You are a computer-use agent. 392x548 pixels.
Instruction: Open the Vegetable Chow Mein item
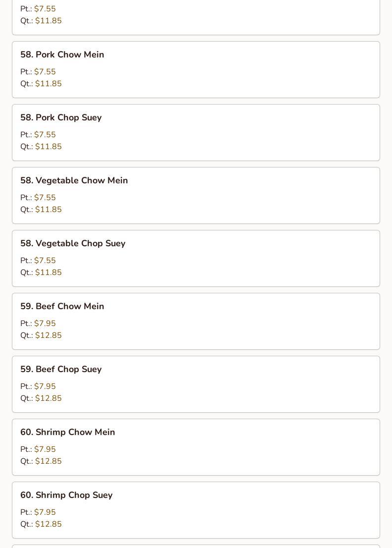(x=196, y=195)
